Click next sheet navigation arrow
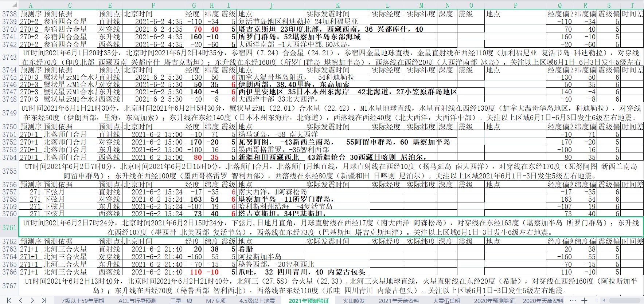644x304 pixels. (32, 300)
